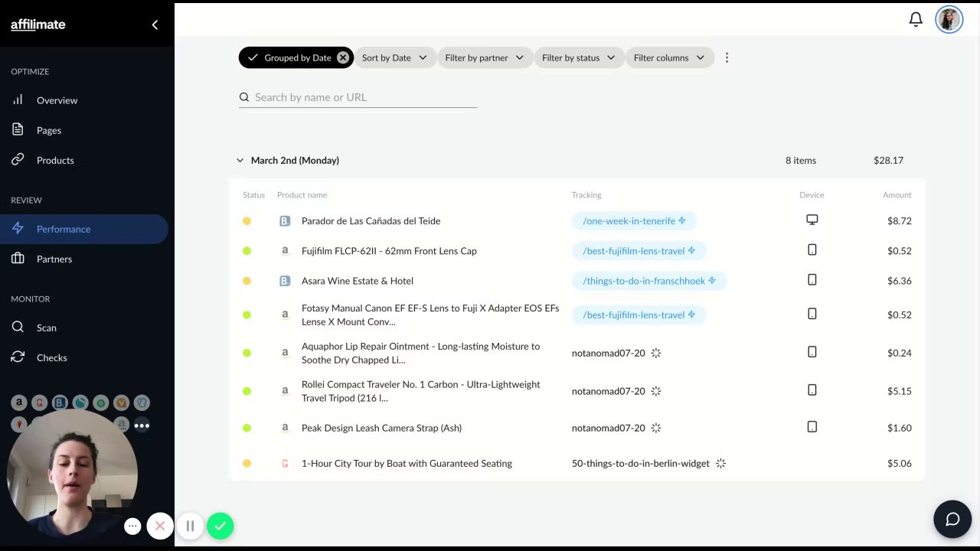Click the /things-to-do-in-franschhoek tracking link

pos(649,281)
